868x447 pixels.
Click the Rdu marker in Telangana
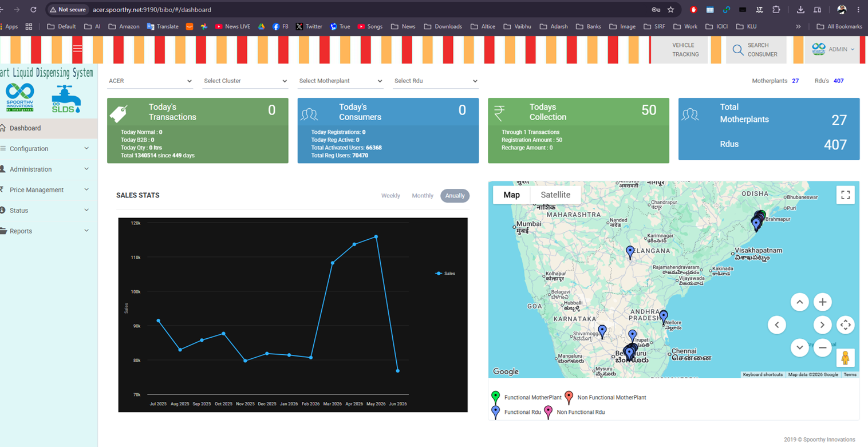pyautogui.click(x=630, y=252)
